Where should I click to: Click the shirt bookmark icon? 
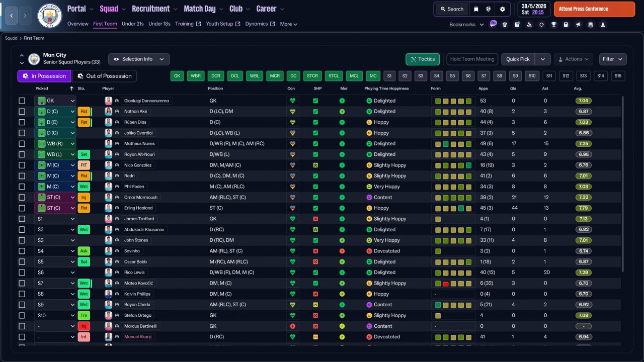(505, 25)
